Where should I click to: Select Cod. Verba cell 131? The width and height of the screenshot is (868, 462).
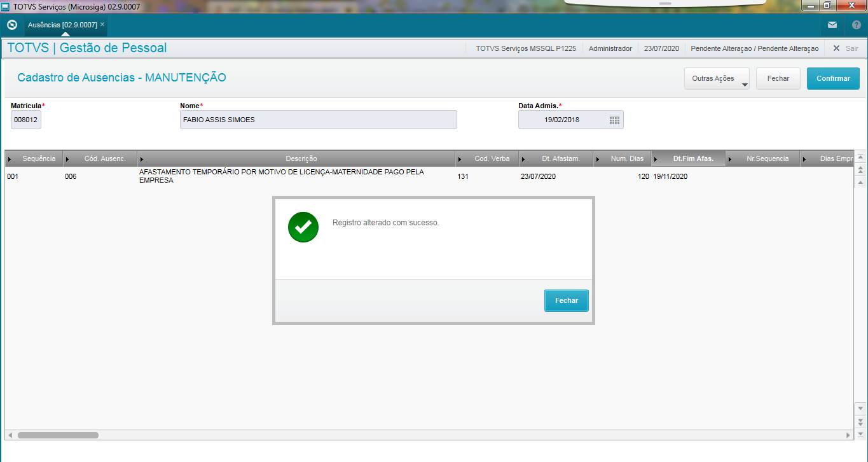487,176
